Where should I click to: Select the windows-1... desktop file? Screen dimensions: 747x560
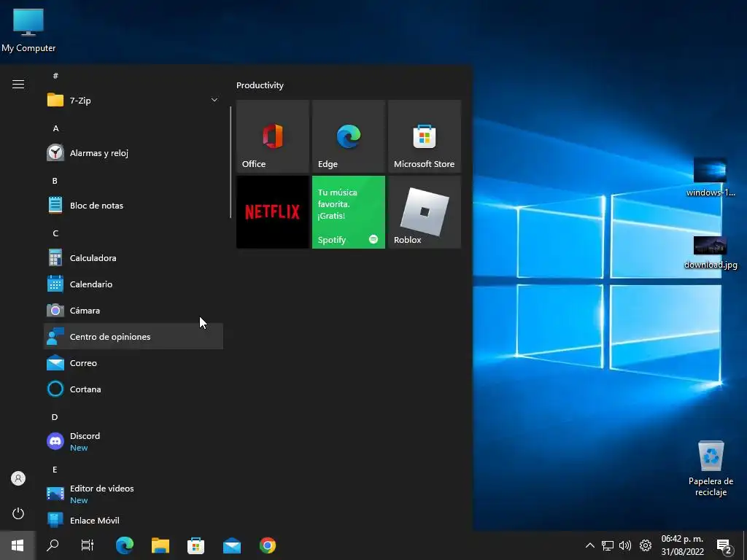click(711, 177)
